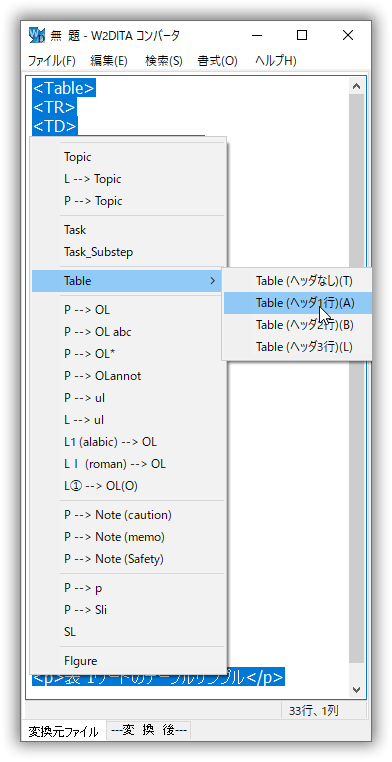Open the 編集(E) menu
This screenshot has width=392, height=762.
(109, 61)
